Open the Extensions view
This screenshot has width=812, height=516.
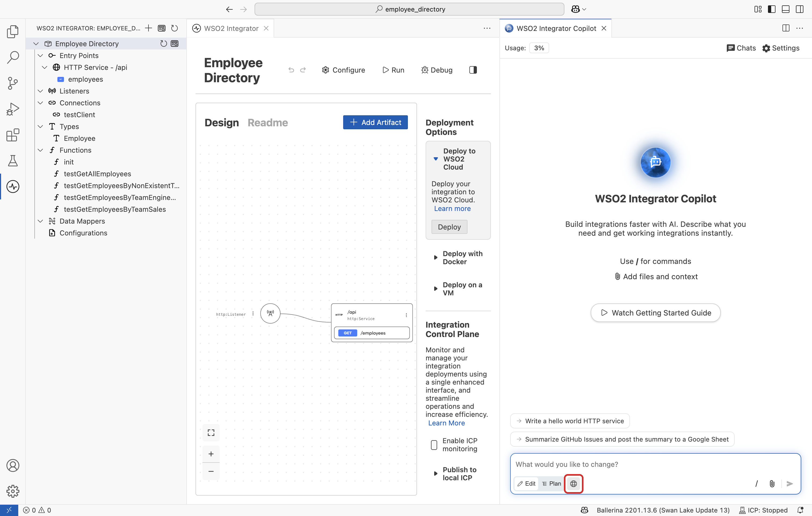tap(12, 135)
